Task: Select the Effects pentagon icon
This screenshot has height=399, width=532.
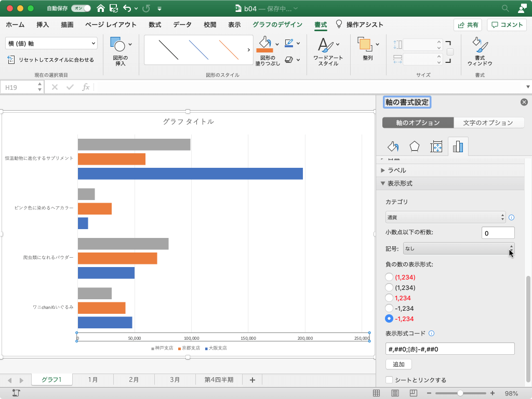Action: point(414,147)
